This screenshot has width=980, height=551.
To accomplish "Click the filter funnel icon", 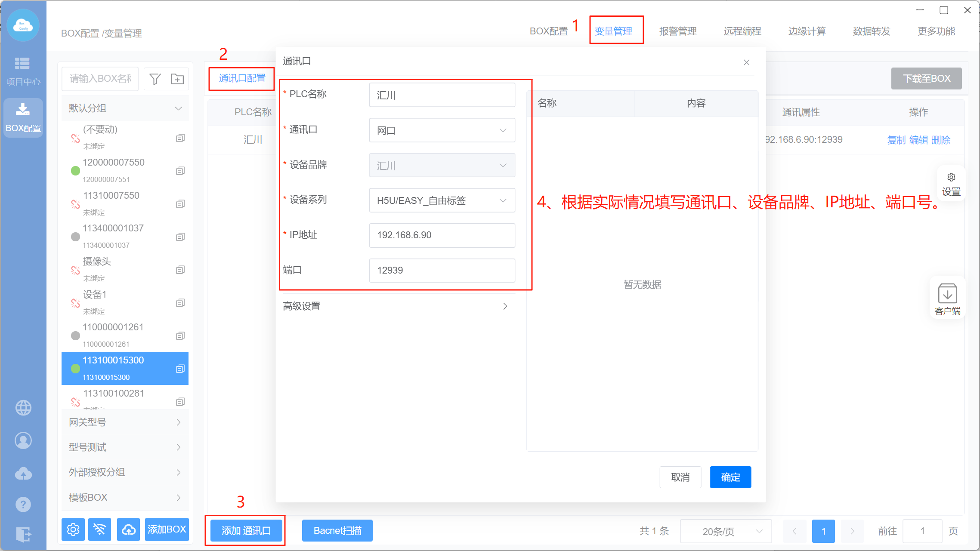I will click(155, 79).
